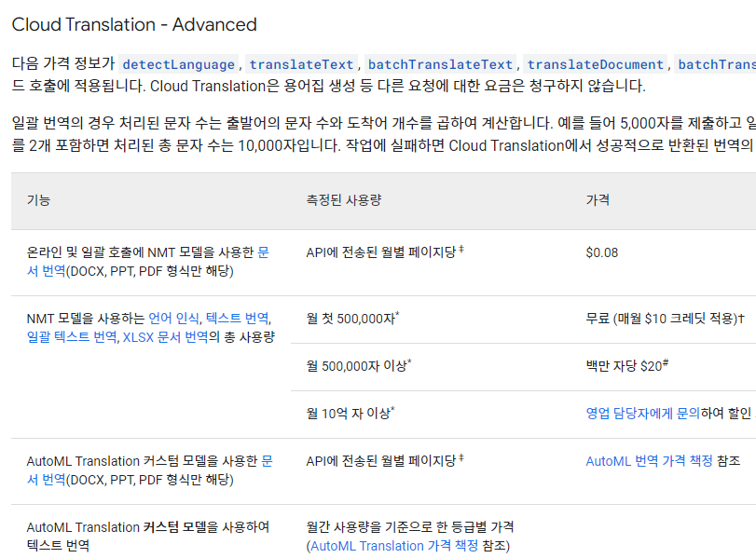Viewport: 756px width, 558px height.
Task: Click the 기능 column header
Action: 38,200
